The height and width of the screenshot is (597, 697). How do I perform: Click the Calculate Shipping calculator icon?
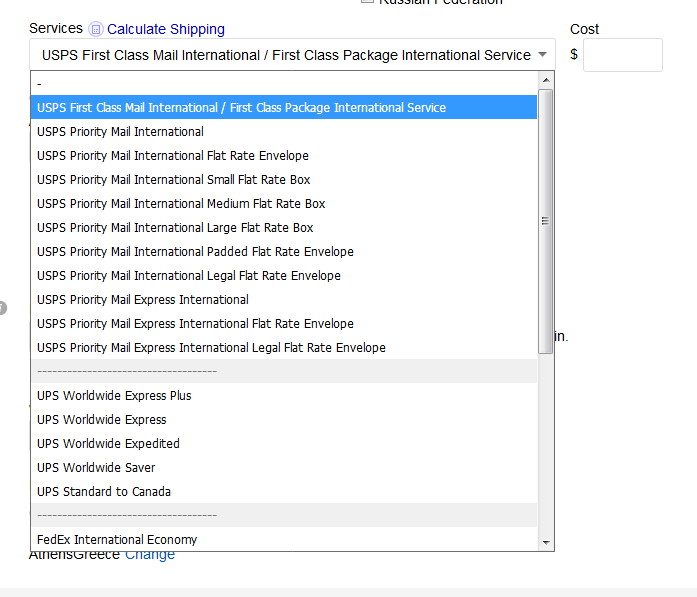[96, 29]
